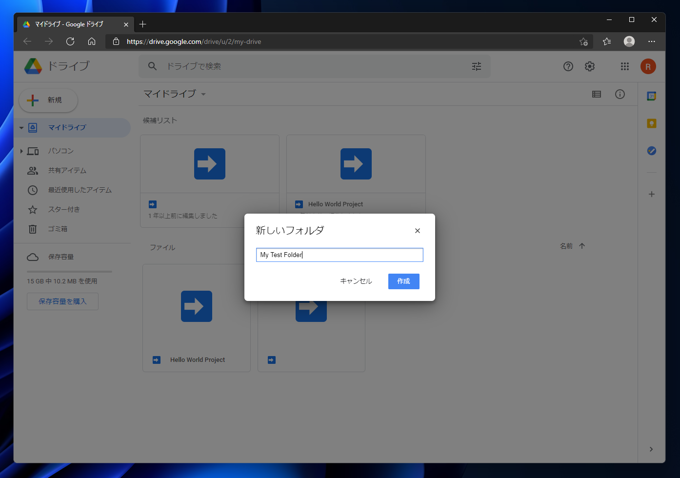Open the browser more options menu

(x=651, y=42)
